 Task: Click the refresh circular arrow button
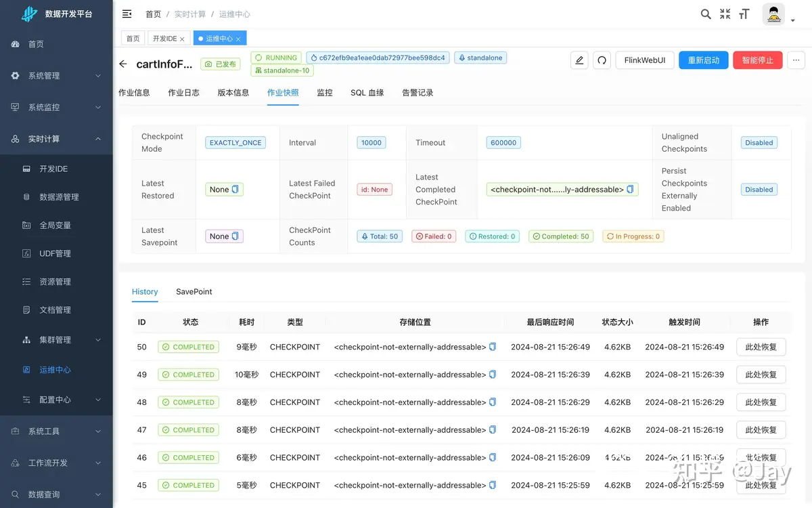pos(602,60)
